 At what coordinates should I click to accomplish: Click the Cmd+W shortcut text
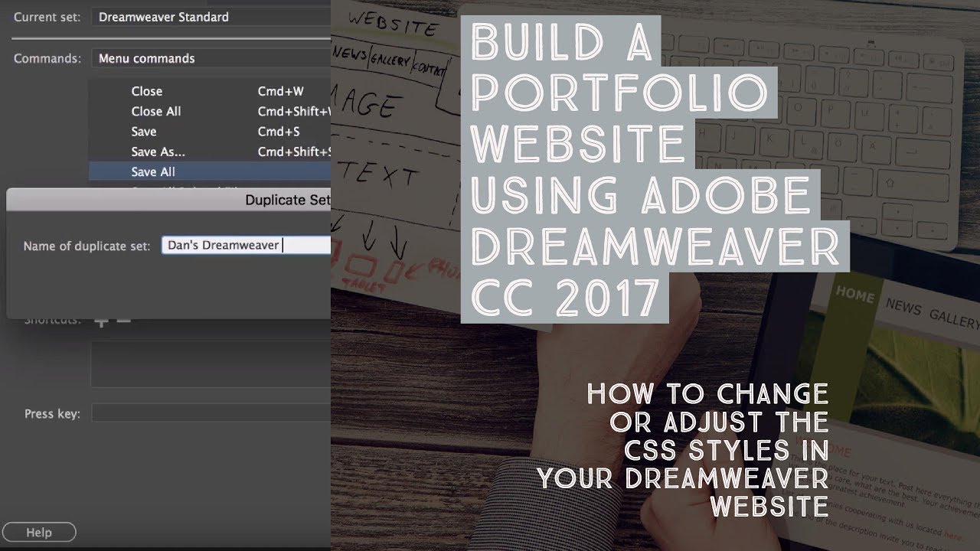pos(280,91)
